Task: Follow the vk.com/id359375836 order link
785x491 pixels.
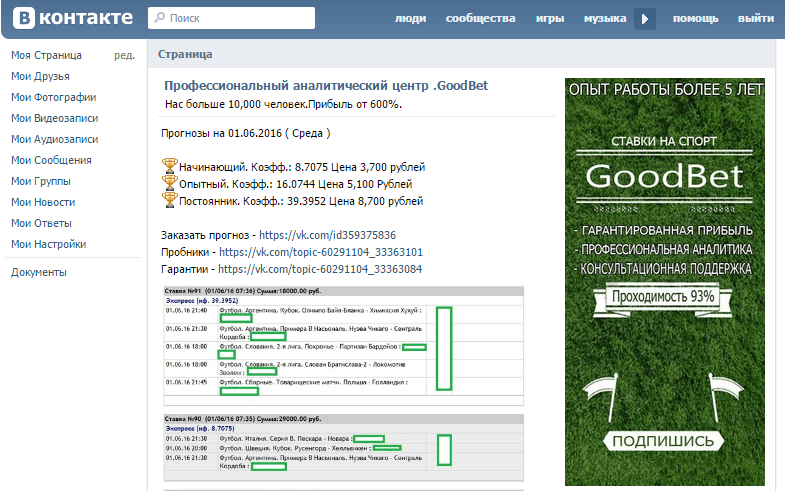Action: (327, 235)
